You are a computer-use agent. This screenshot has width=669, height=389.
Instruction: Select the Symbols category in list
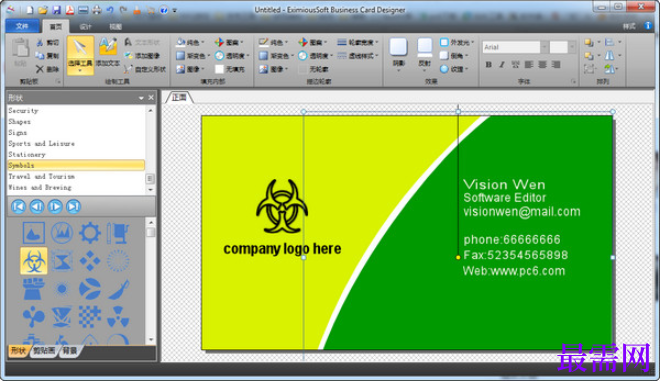click(76, 165)
